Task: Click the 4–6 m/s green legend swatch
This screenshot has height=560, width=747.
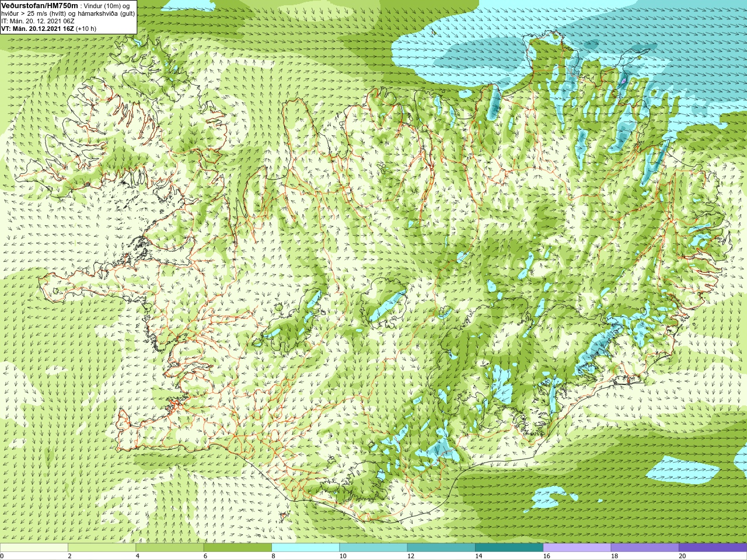Action: (170, 547)
